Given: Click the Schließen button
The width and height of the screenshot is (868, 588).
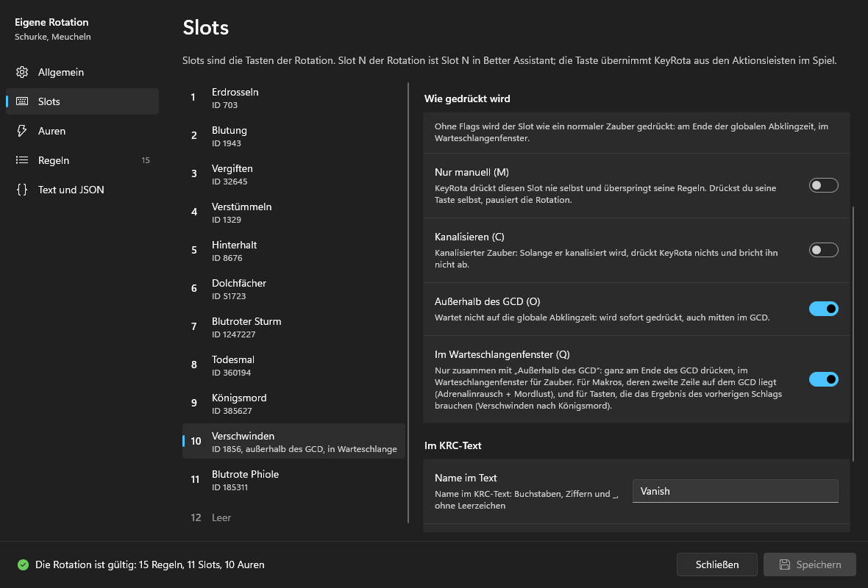Looking at the screenshot, I should click(717, 564).
